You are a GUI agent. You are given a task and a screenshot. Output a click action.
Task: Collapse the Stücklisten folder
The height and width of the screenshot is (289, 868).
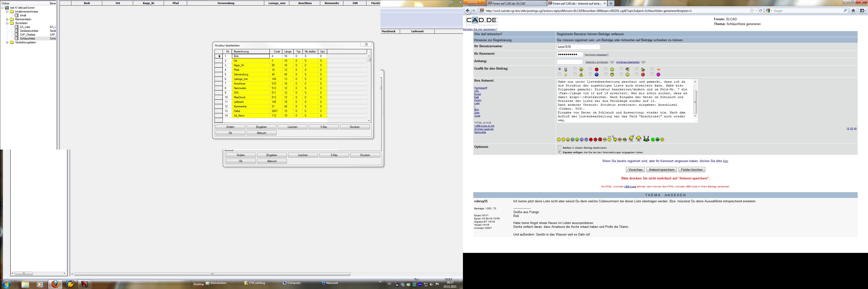tap(7, 23)
